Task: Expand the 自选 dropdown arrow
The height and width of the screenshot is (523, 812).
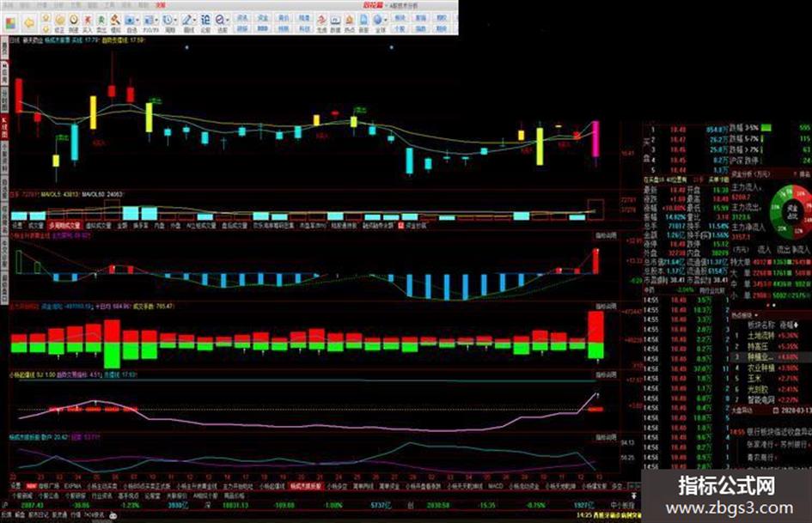Action: [137, 21]
